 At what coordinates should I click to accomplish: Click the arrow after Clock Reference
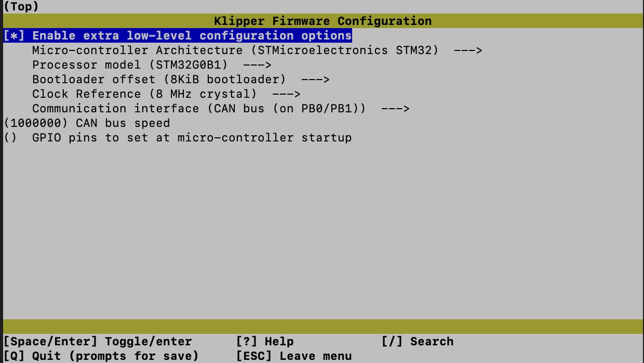click(x=286, y=94)
